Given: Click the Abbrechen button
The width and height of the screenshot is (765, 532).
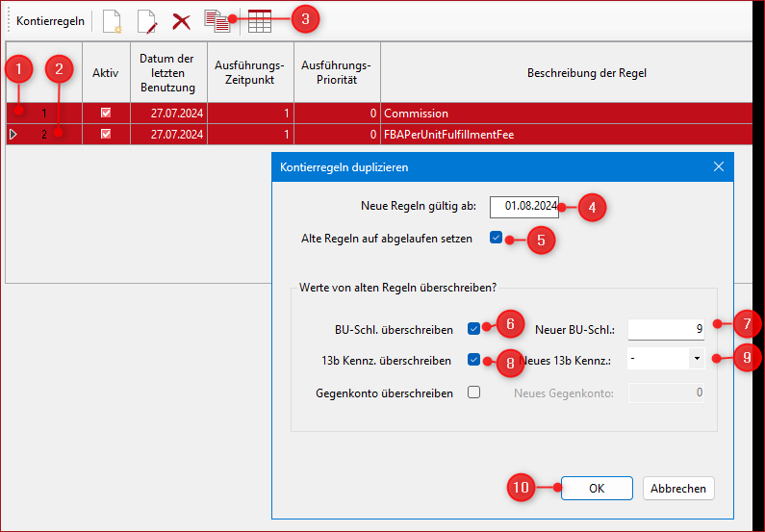Looking at the screenshot, I should click(x=678, y=488).
